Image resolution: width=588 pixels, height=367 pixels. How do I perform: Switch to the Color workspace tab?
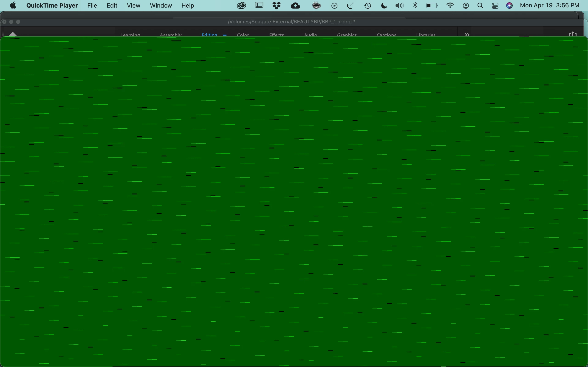(x=243, y=35)
